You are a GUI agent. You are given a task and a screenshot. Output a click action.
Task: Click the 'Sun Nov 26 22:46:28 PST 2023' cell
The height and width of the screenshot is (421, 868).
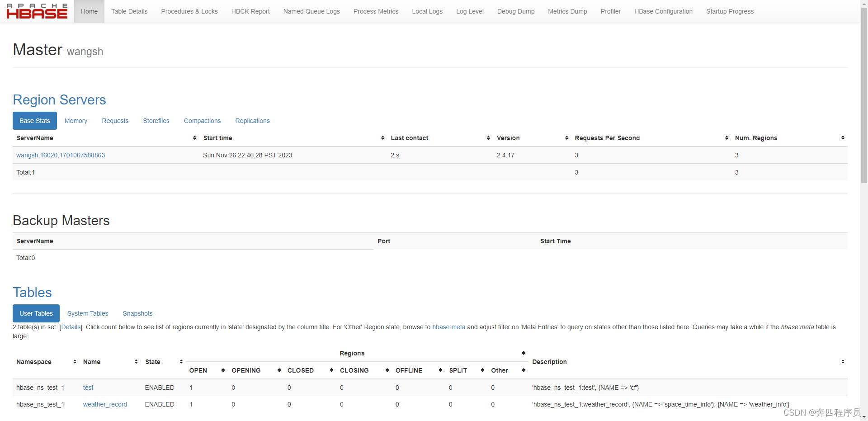pyautogui.click(x=247, y=155)
